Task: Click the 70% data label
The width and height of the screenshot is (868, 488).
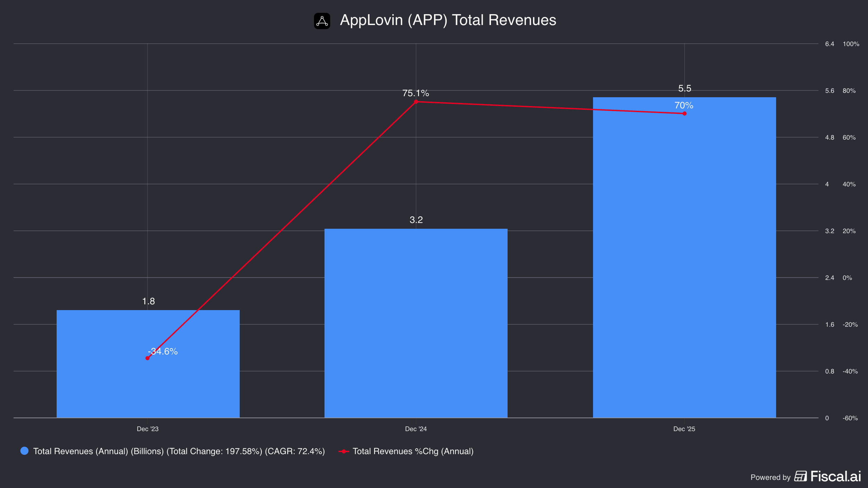Action: coord(684,105)
